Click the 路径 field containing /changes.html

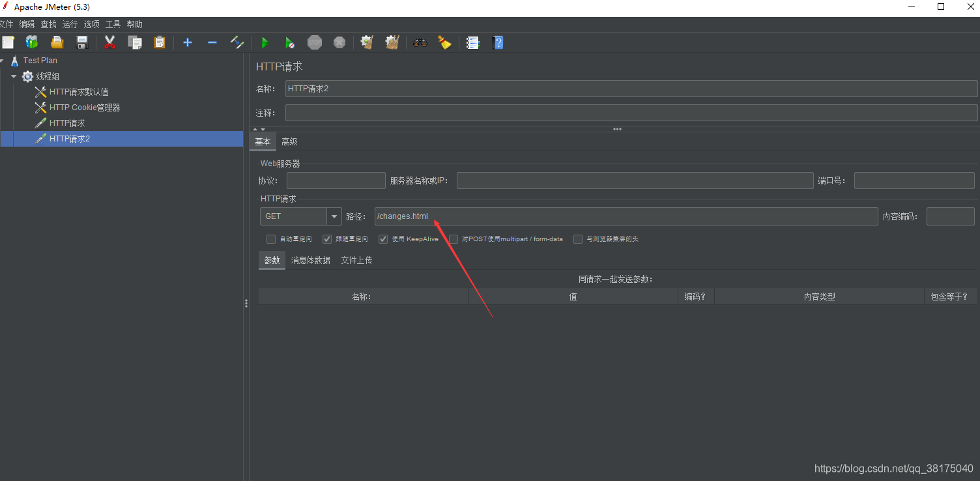[626, 216]
